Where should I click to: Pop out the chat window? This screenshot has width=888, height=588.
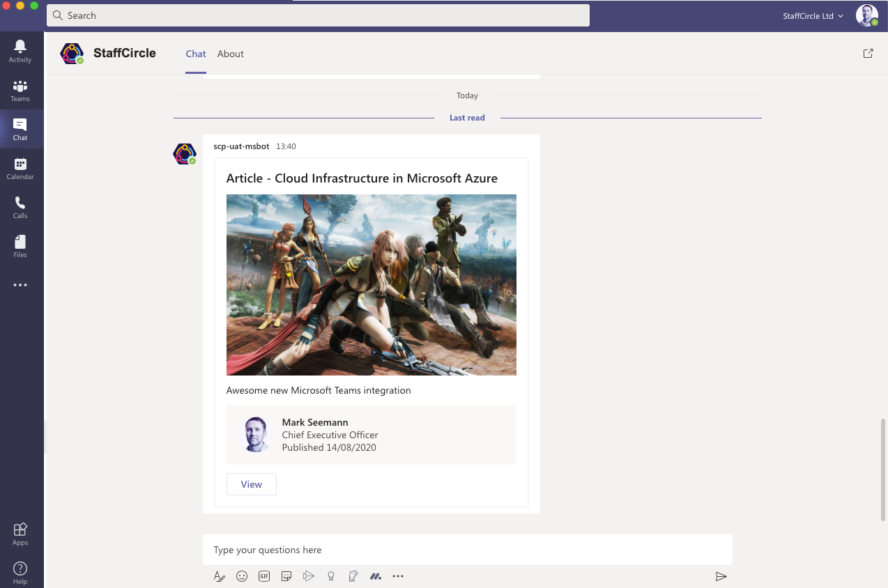(868, 53)
